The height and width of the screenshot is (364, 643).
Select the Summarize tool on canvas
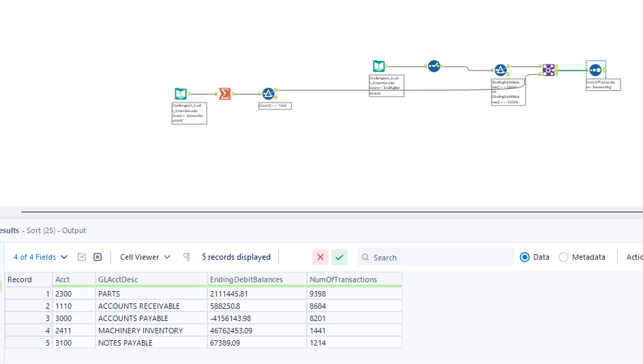tap(225, 94)
